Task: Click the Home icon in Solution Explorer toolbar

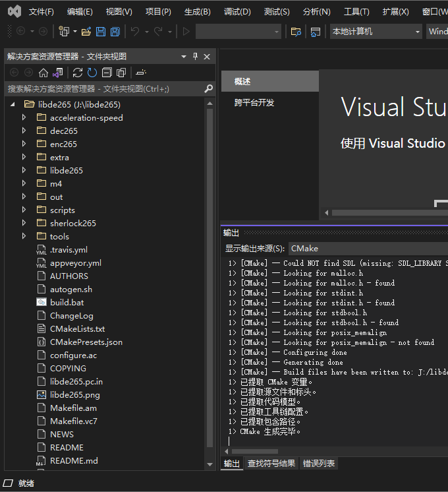Action: 43,73
